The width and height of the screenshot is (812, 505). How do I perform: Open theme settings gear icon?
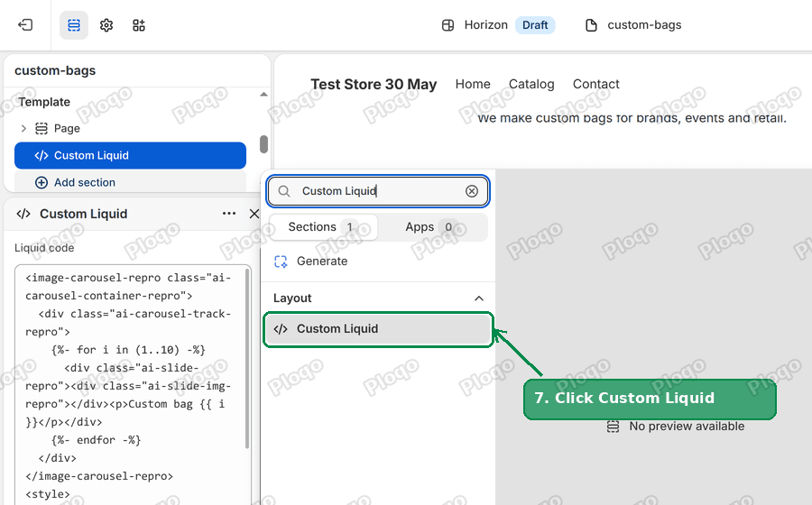106,25
